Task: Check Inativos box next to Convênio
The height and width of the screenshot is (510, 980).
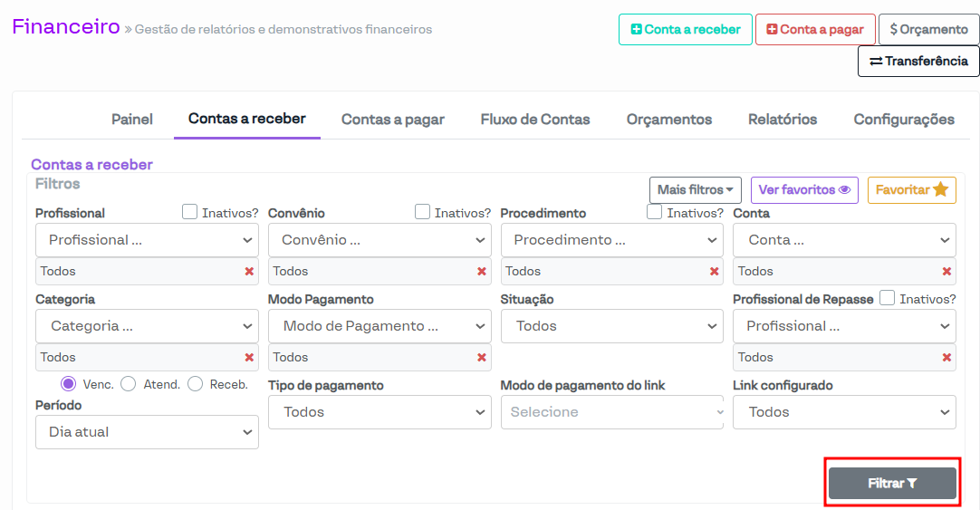Action: (x=422, y=212)
